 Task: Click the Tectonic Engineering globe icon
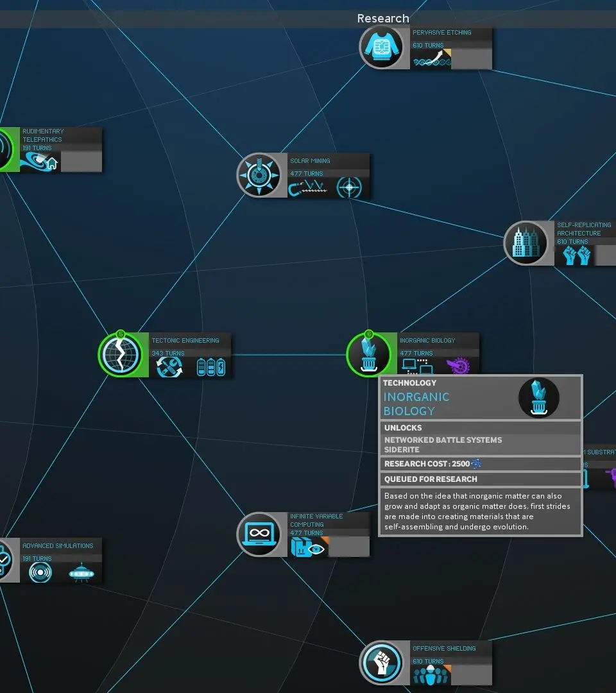click(123, 354)
